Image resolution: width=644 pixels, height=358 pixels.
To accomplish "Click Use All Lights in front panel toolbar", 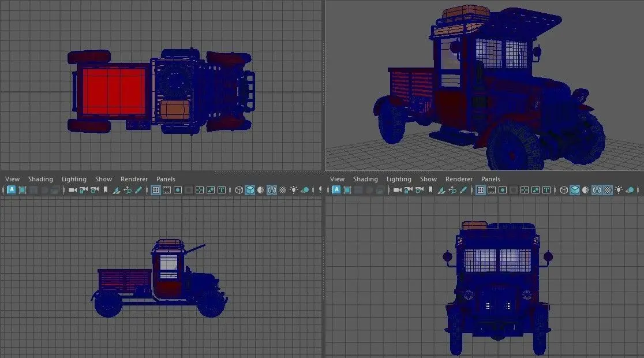I will pyautogui.click(x=619, y=190).
